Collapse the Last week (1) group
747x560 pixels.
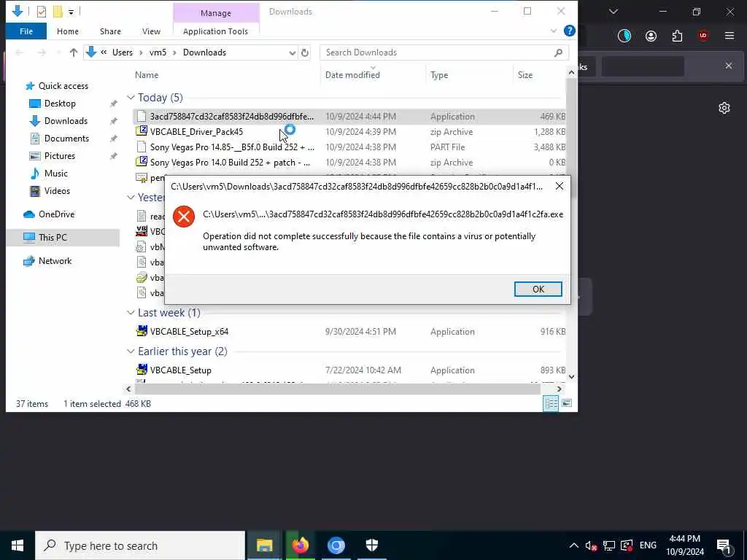[x=131, y=313]
